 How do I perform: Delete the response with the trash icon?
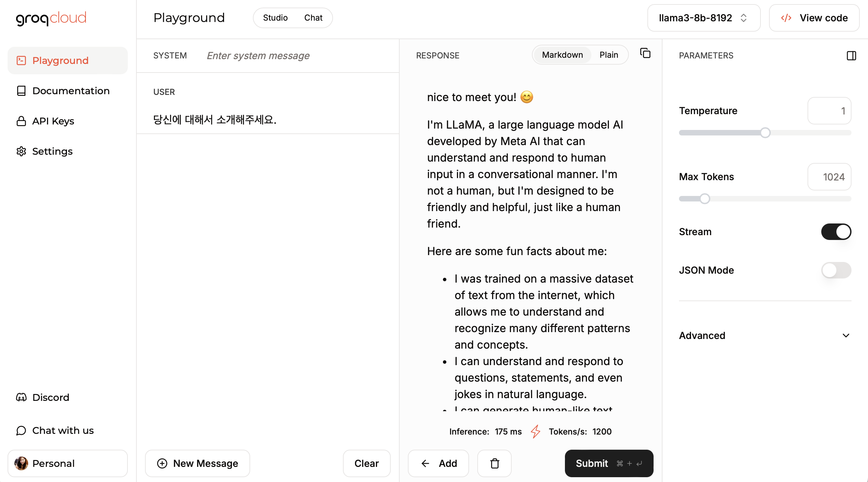[x=494, y=463]
